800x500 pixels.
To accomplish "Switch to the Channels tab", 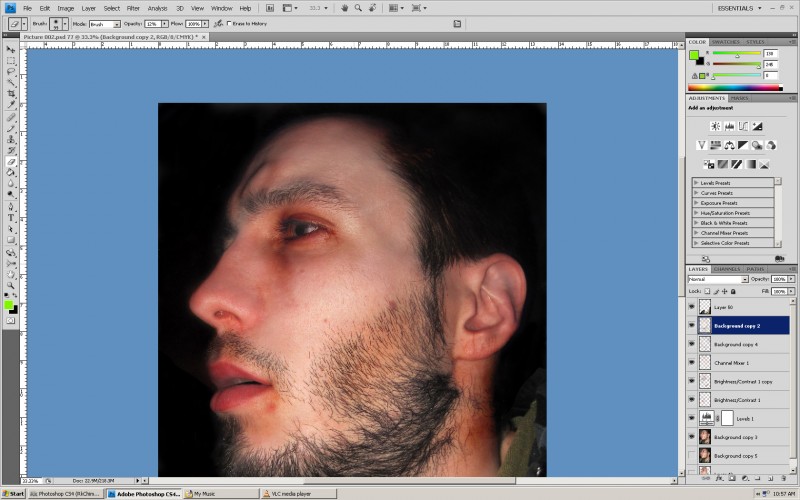I will coord(727,269).
